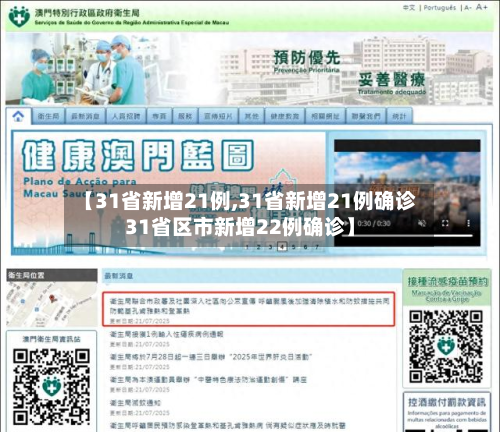Open the 健康教育 navigation tab

pos(285,116)
